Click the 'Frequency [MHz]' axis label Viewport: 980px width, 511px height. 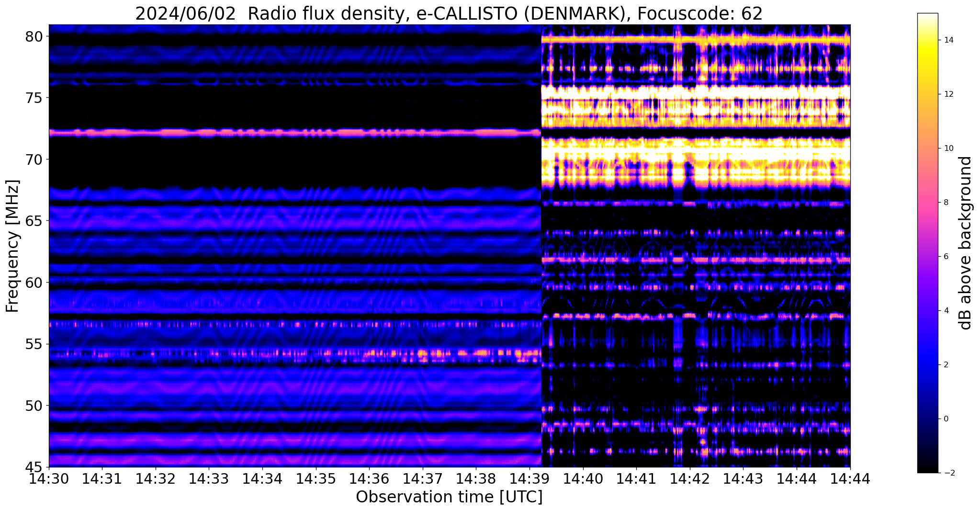coord(13,246)
